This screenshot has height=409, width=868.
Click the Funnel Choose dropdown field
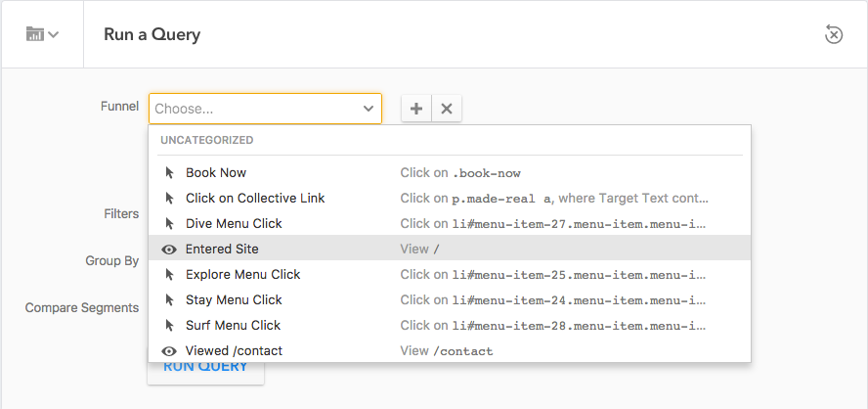tap(254, 109)
